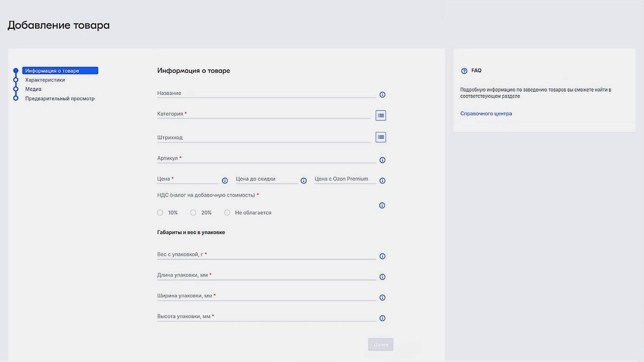Viewport: 644px width, 362px height.
Task: Switch to Медиа step in sidebar
Action: (x=33, y=89)
